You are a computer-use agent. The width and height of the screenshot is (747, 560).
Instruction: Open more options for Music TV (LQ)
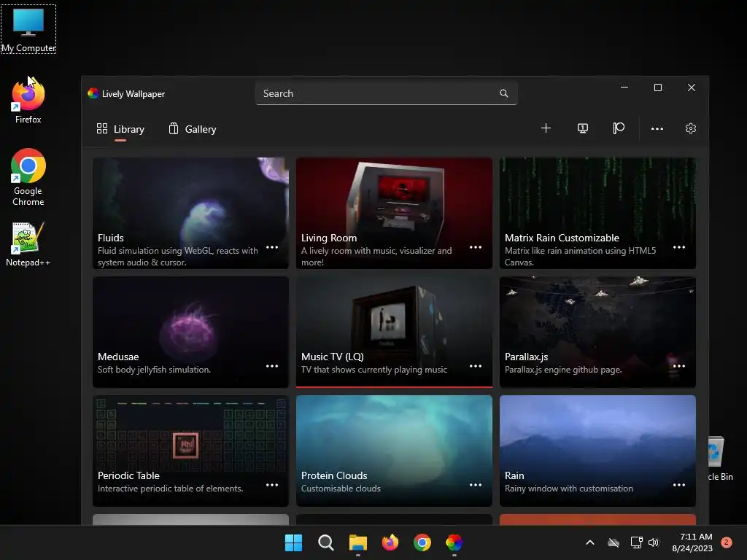pos(476,366)
